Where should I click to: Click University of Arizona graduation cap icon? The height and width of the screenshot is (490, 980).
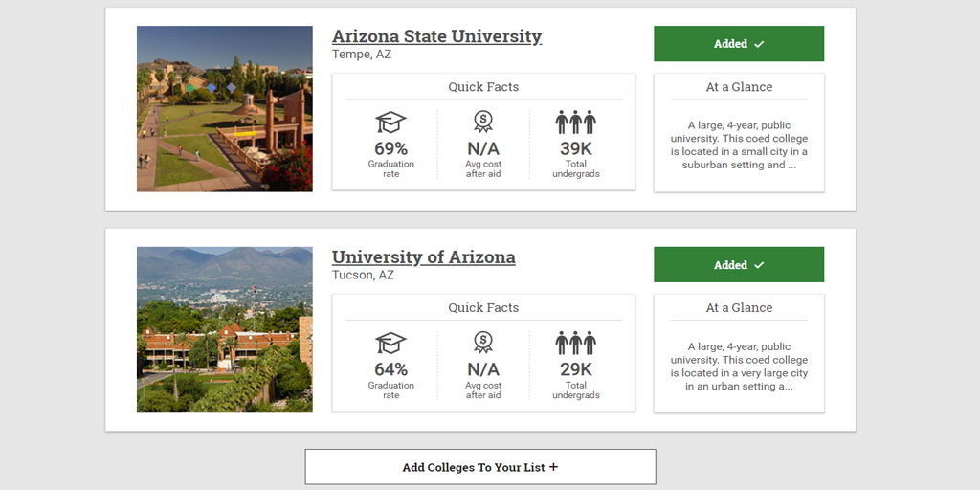tap(390, 344)
